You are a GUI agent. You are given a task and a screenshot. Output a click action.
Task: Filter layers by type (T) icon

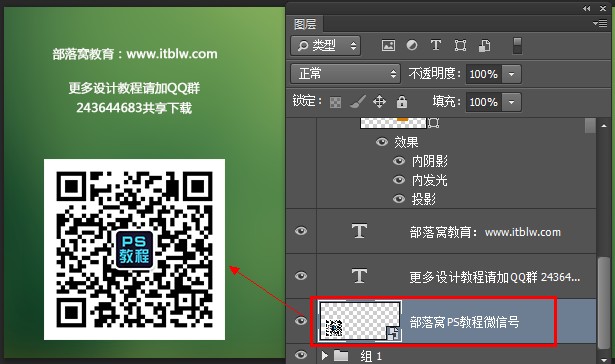tap(436, 46)
